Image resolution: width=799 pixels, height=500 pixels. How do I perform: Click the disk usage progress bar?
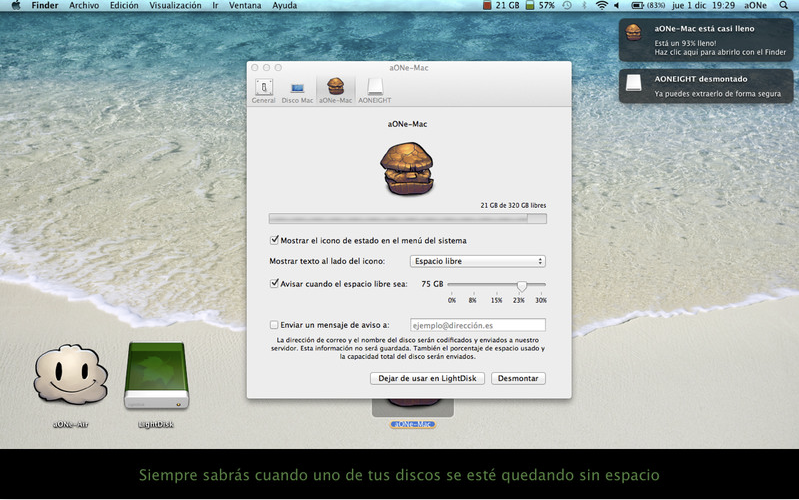[408, 219]
